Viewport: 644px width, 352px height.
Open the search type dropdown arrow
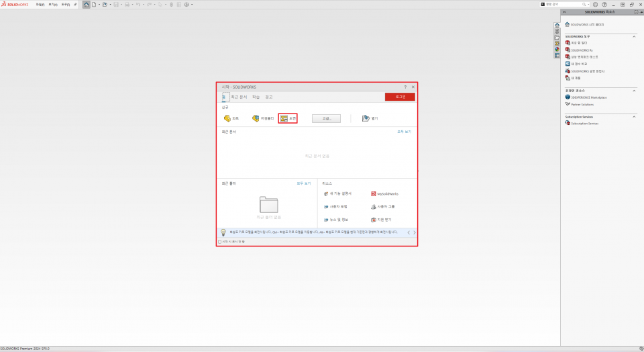coord(588,5)
